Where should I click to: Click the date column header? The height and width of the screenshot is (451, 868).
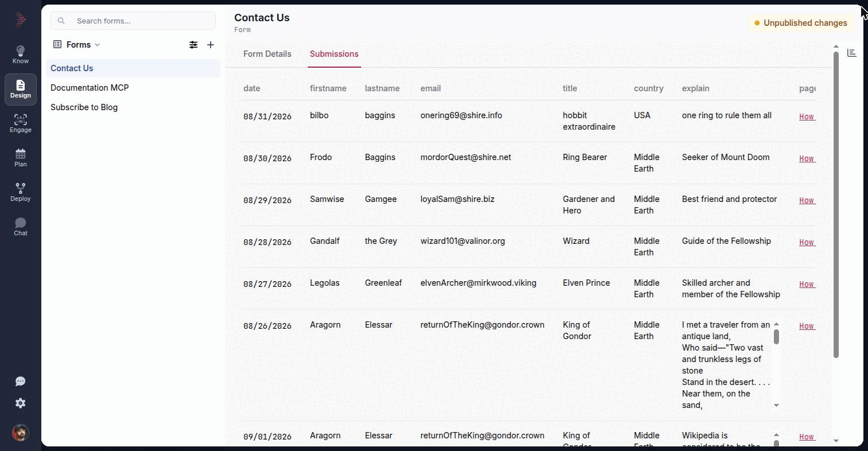point(251,88)
